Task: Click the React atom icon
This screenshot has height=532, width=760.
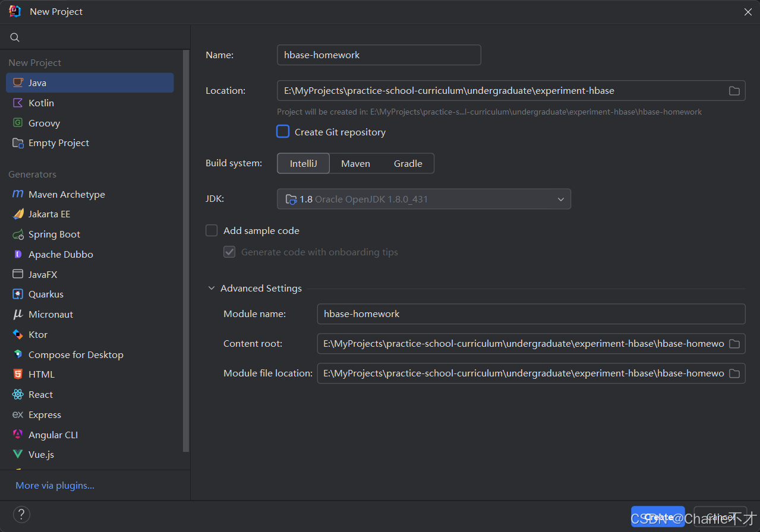Action: pos(18,395)
